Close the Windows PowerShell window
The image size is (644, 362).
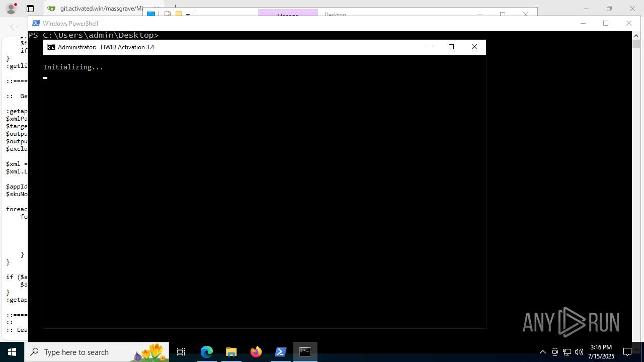click(628, 23)
